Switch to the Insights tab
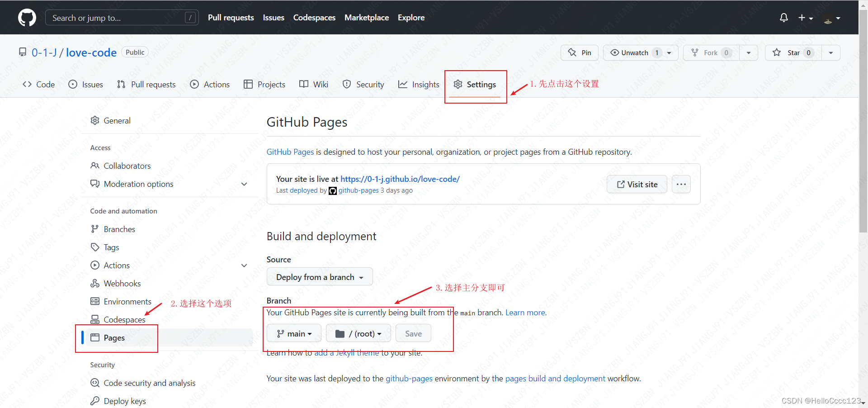Viewport: 868px width, 408px height. point(419,84)
